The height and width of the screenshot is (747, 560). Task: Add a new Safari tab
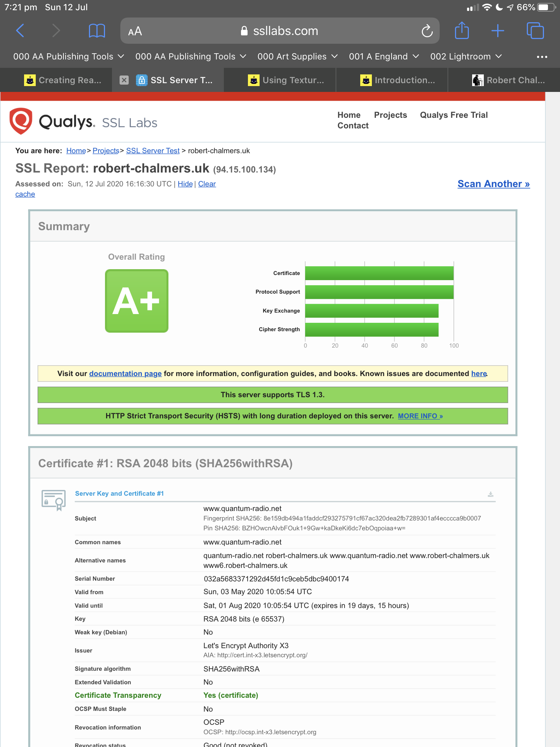[x=498, y=31]
